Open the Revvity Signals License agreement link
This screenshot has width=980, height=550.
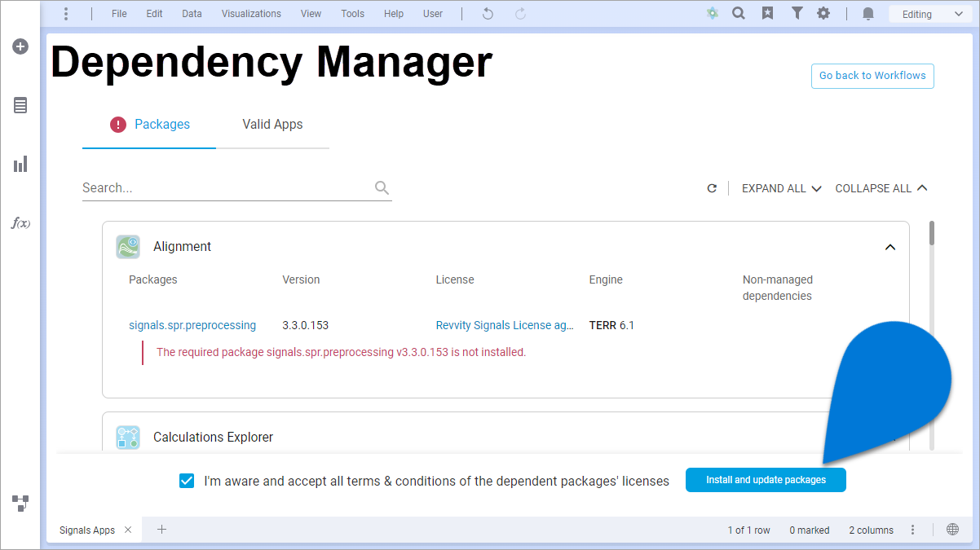click(505, 325)
